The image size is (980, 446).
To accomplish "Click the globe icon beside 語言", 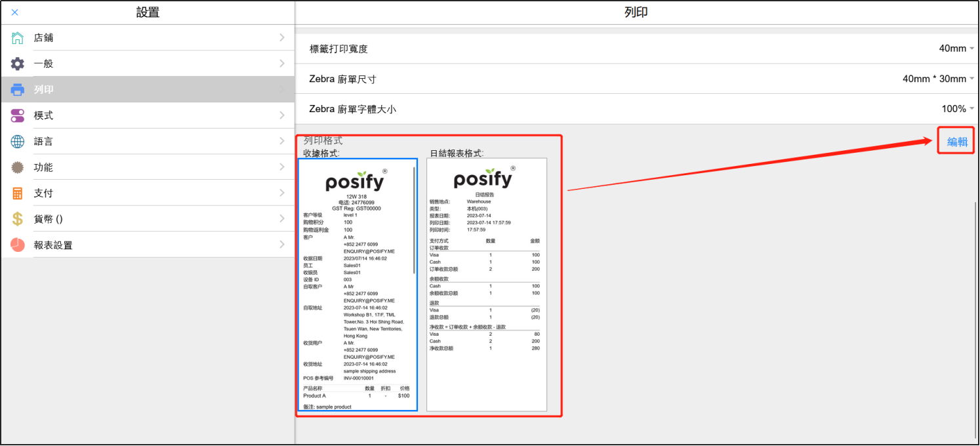I will tap(18, 142).
